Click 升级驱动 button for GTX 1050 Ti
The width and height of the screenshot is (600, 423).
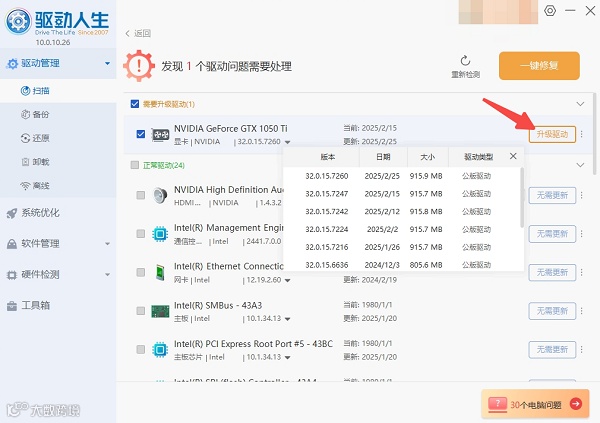tap(552, 134)
